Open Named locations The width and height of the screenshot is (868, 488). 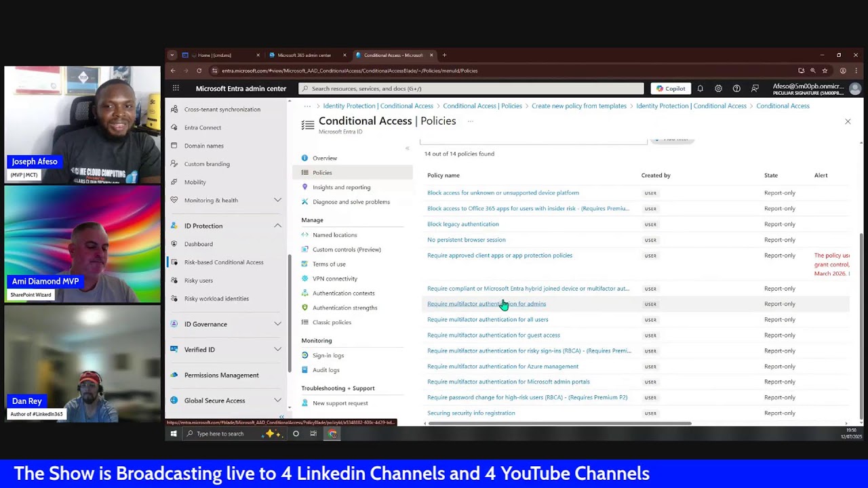tap(334, 235)
